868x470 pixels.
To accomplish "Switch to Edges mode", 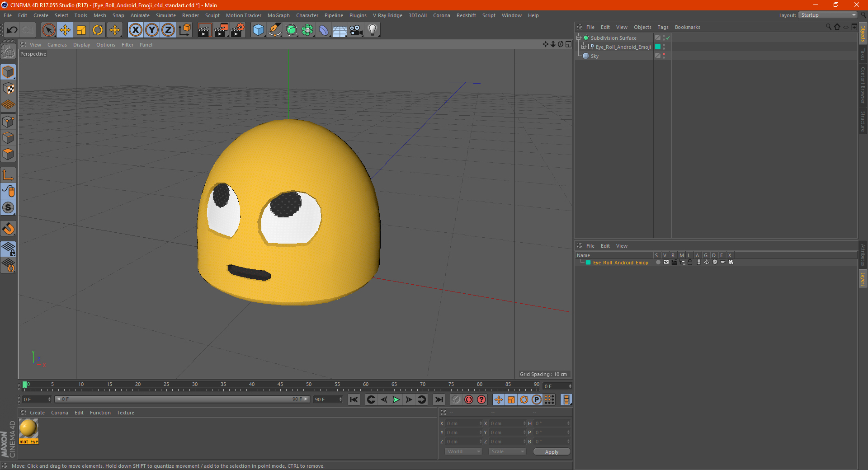I will (x=9, y=138).
